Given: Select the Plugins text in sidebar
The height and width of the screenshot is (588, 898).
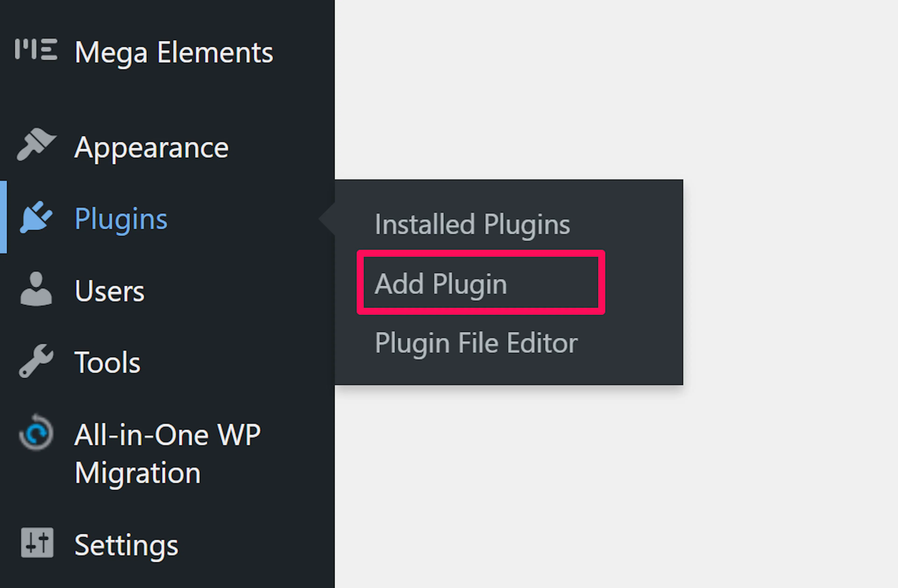Looking at the screenshot, I should [121, 219].
